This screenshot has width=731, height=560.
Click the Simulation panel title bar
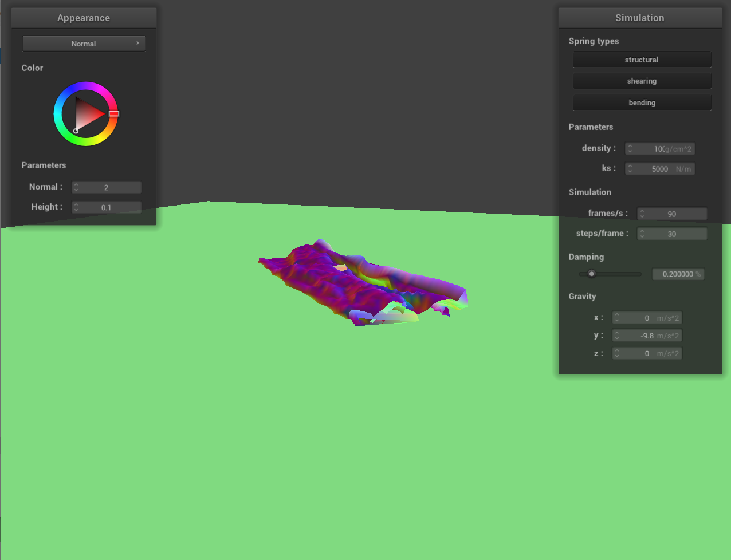640,18
